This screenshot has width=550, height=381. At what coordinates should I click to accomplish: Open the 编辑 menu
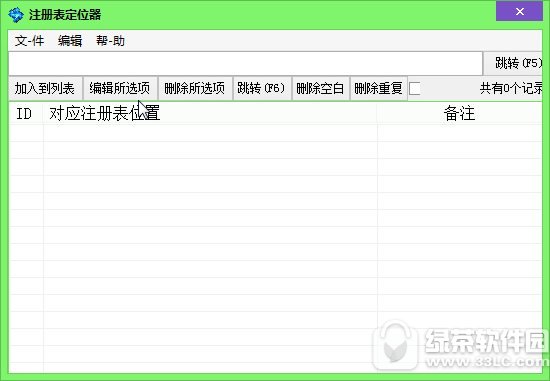pyautogui.click(x=70, y=41)
